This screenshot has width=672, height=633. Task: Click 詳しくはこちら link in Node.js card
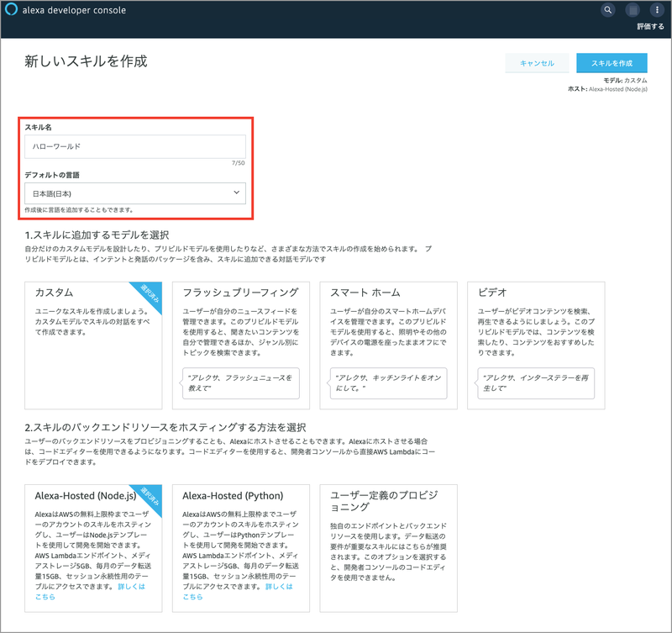131,586
